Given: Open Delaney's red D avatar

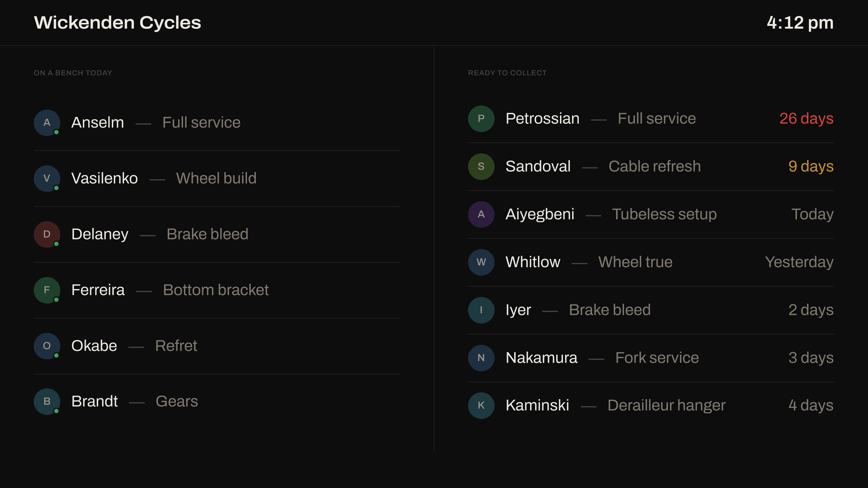Looking at the screenshot, I should click(47, 234).
